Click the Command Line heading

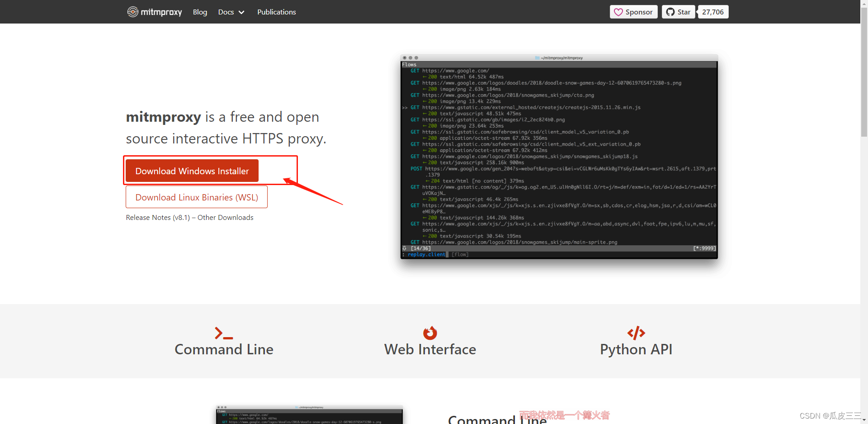[x=224, y=349]
